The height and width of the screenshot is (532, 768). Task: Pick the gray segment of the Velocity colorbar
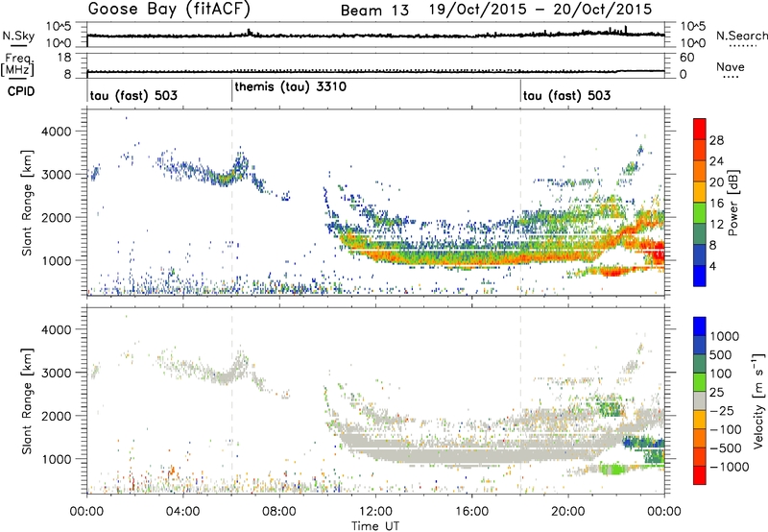pos(700,400)
